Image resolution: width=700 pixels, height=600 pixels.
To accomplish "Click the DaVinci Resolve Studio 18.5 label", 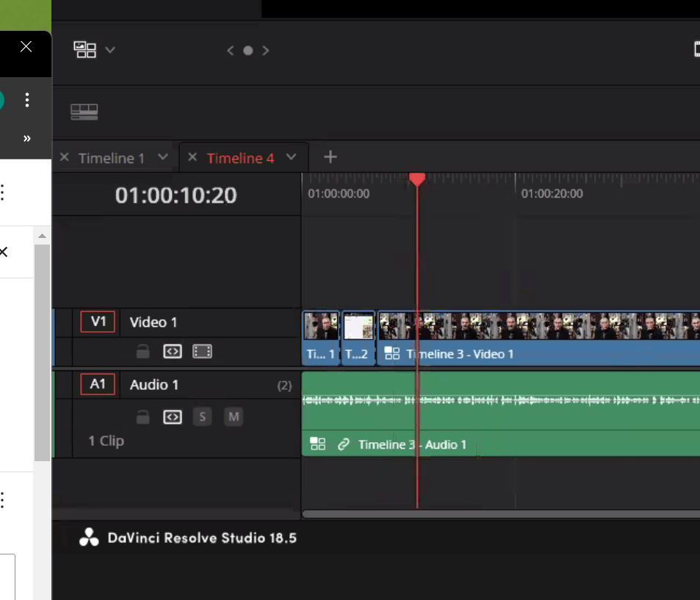I will [x=202, y=538].
